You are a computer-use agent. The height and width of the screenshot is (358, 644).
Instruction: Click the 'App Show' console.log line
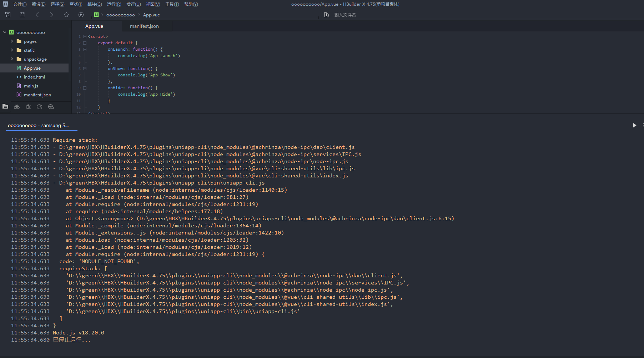(146, 75)
